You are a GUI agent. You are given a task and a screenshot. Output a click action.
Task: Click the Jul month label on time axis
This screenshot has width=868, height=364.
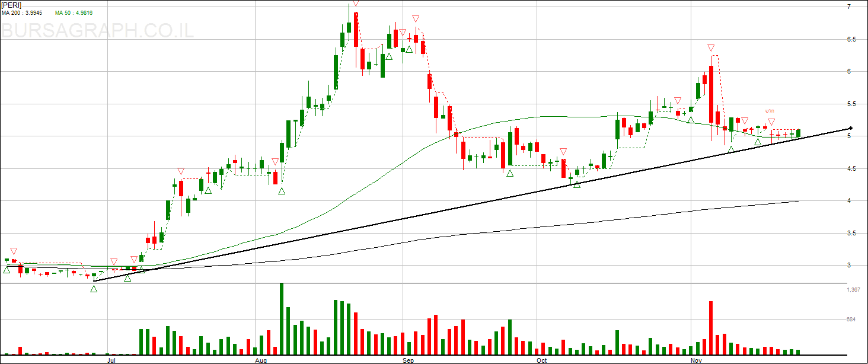coord(111,360)
